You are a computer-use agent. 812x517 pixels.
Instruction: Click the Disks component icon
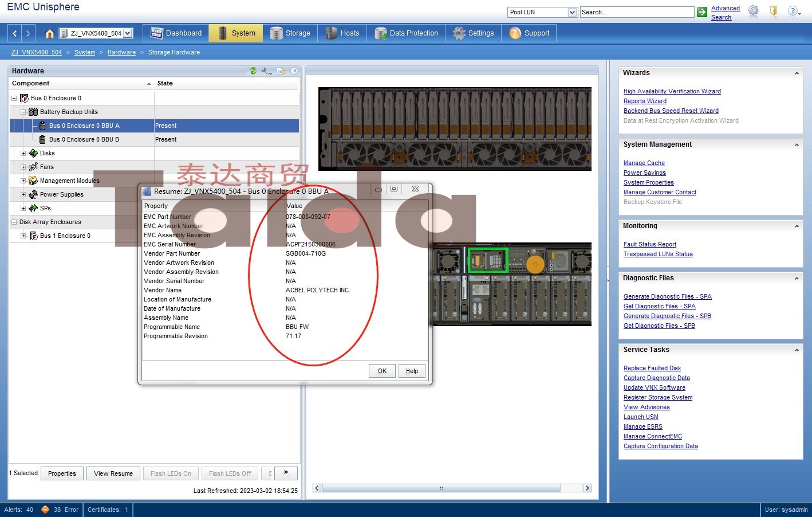click(x=33, y=153)
